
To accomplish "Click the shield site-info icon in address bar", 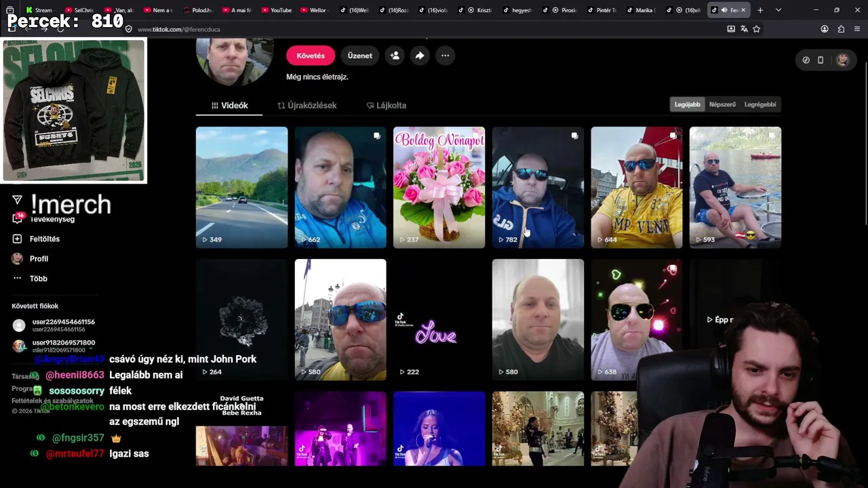I will [x=129, y=29].
